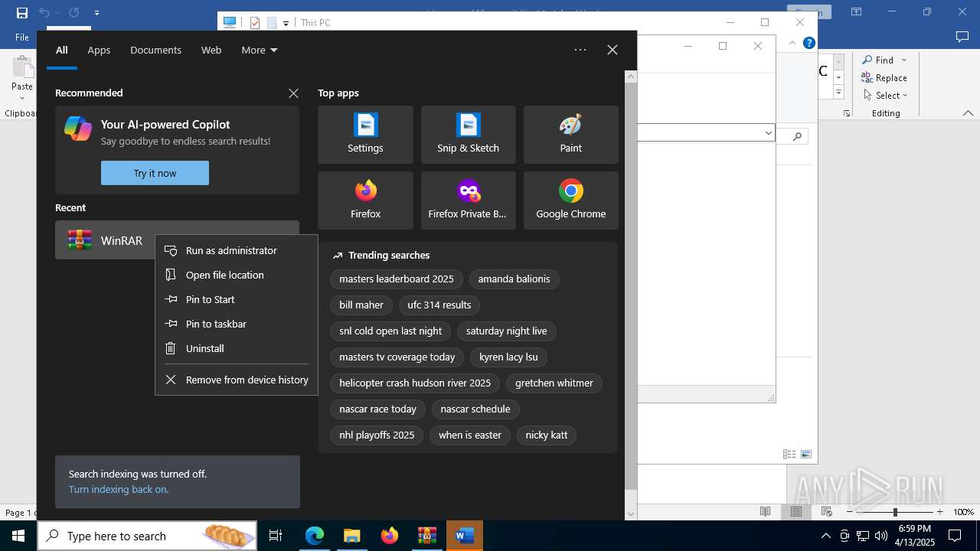Search kyren lacy lsu

coord(508,357)
